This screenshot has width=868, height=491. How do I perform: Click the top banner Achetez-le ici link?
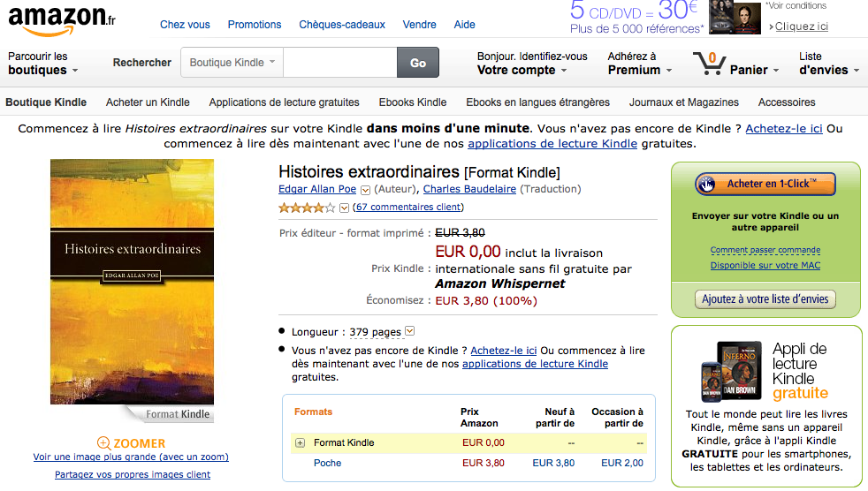pos(784,129)
